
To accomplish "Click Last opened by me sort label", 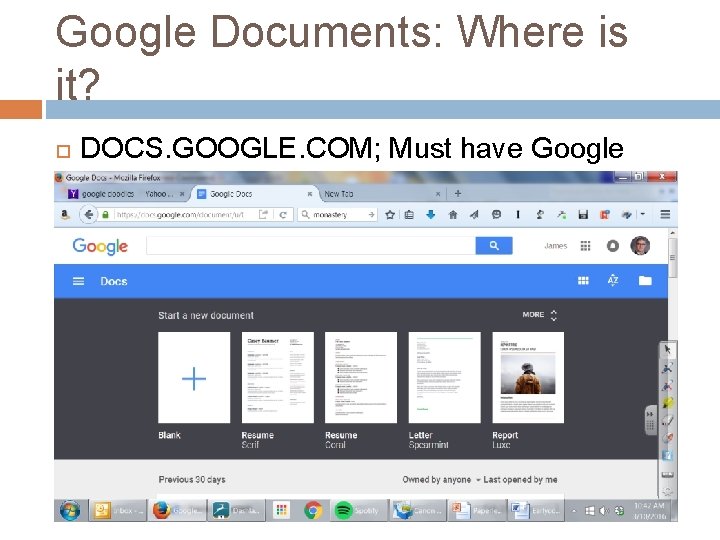I will [x=520, y=479].
